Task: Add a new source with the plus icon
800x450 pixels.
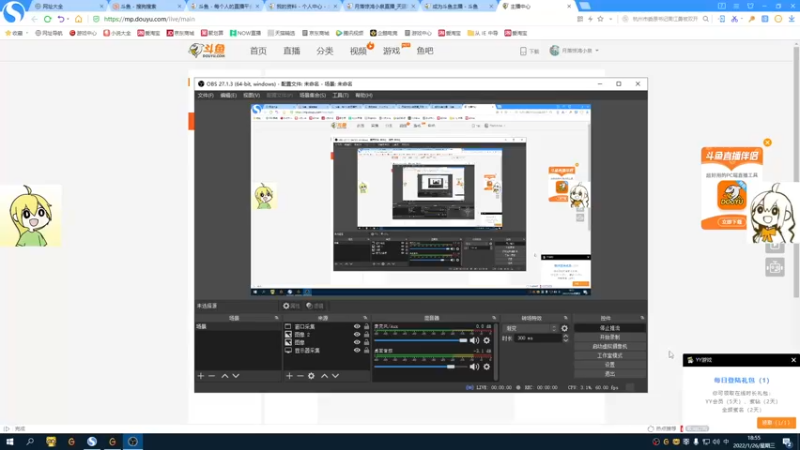Action: [289, 376]
